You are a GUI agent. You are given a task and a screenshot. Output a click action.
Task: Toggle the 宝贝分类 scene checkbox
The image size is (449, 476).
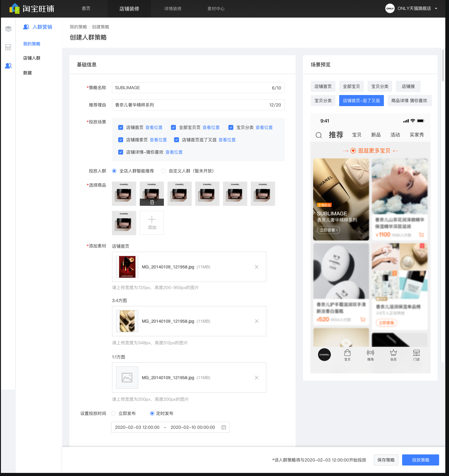[231, 127]
